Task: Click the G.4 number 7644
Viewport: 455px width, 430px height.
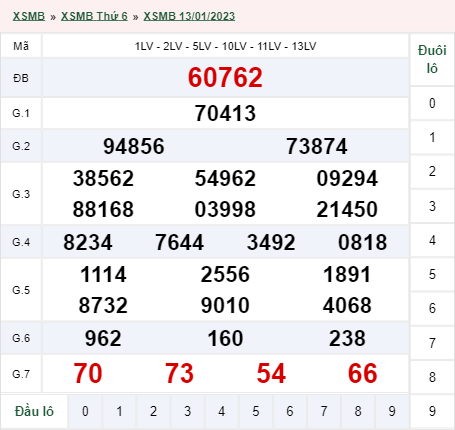Action: (180, 242)
